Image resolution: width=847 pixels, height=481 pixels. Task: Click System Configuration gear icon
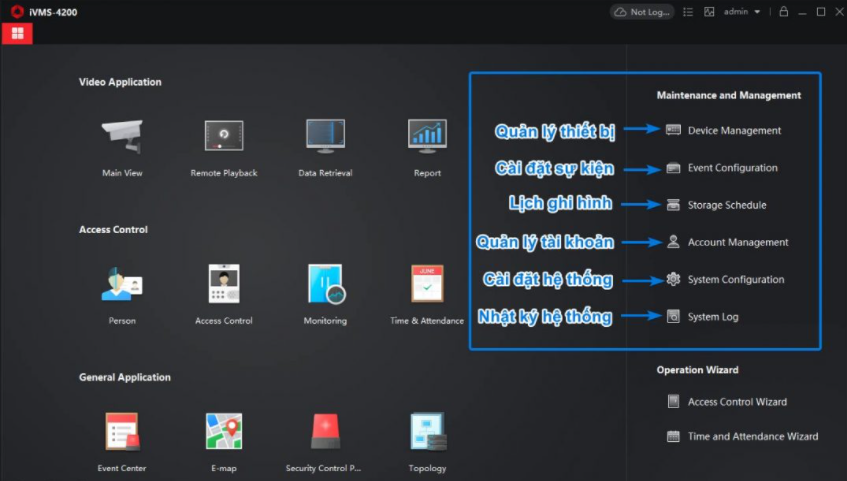(673, 279)
